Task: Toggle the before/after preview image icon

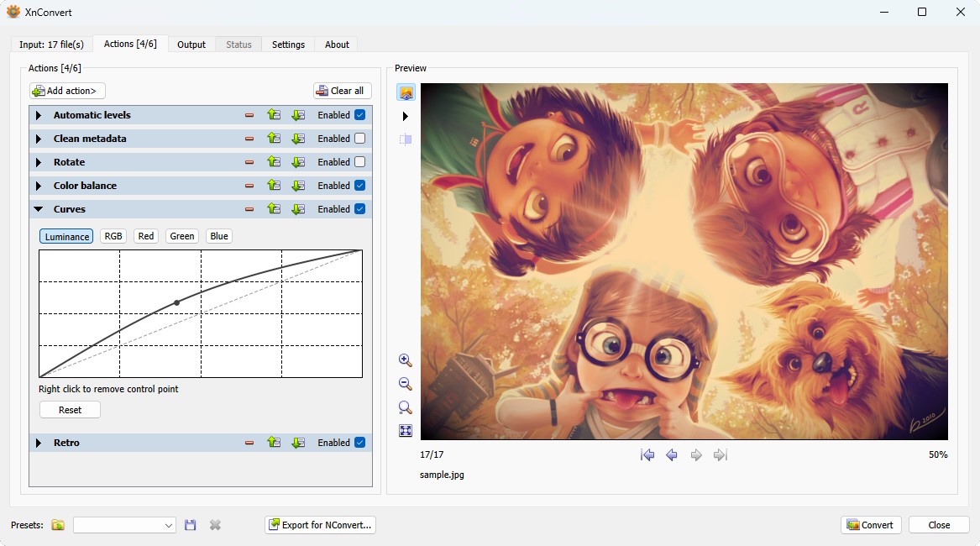Action: pos(406,92)
